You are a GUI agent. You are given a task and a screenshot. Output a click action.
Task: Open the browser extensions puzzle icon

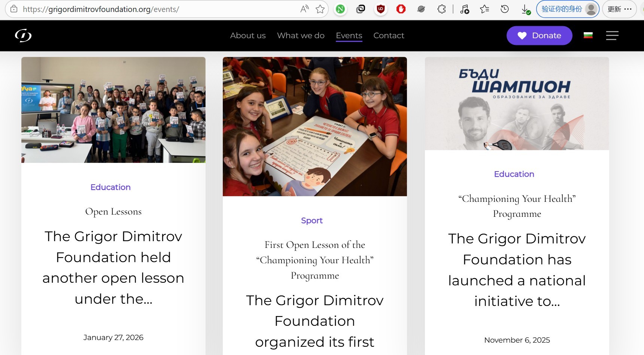(442, 9)
